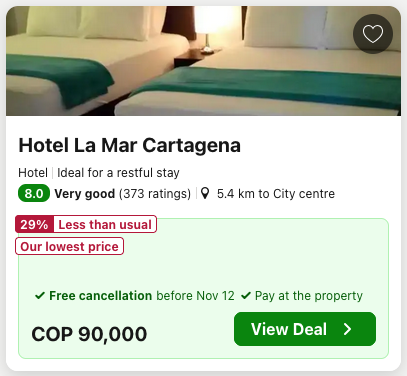Click the Our lowest price tag
Screen dimensions: 407x376
coord(69,246)
